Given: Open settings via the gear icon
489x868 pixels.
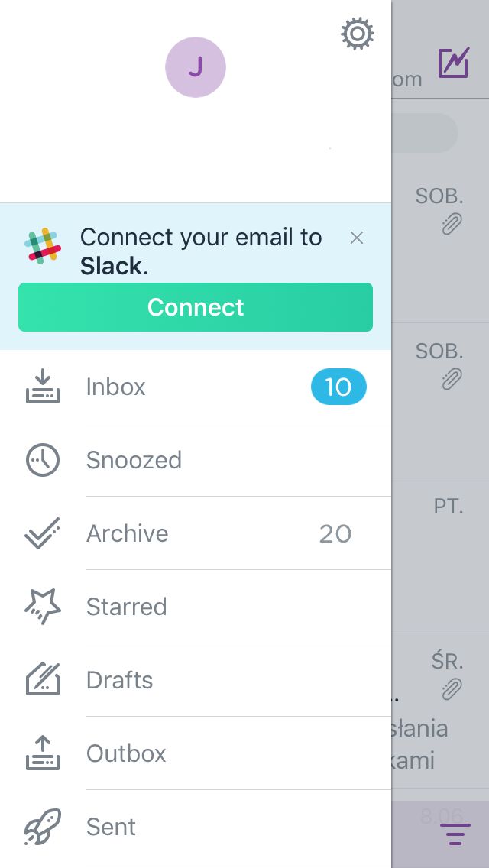Looking at the screenshot, I should [x=357, y=34].
